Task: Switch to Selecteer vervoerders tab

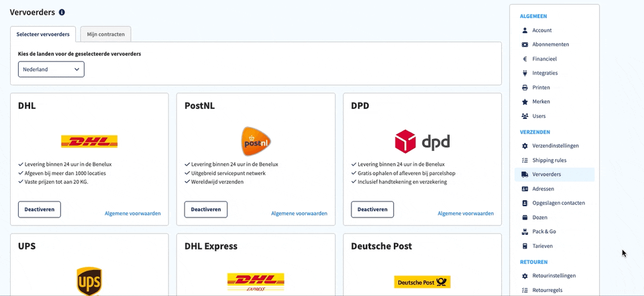Action: 43,34
